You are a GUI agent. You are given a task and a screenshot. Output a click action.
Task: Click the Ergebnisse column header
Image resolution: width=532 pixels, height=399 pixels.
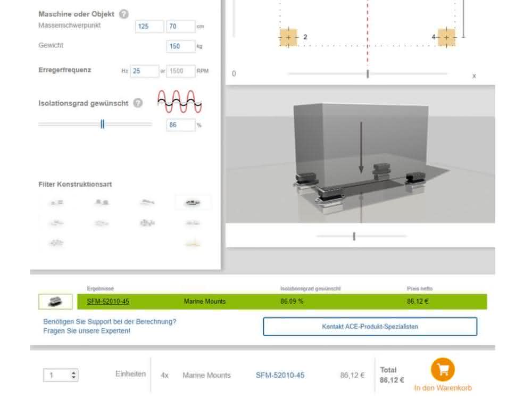tap(100, 288)
